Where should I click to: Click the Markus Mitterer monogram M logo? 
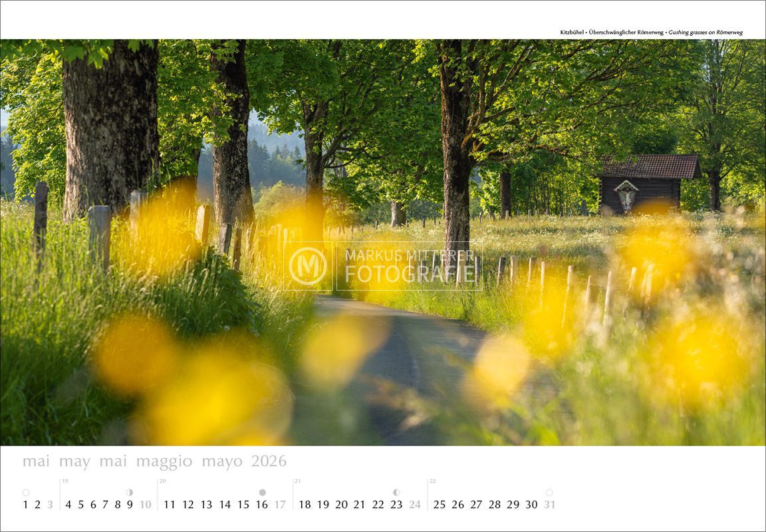[309, 264]
